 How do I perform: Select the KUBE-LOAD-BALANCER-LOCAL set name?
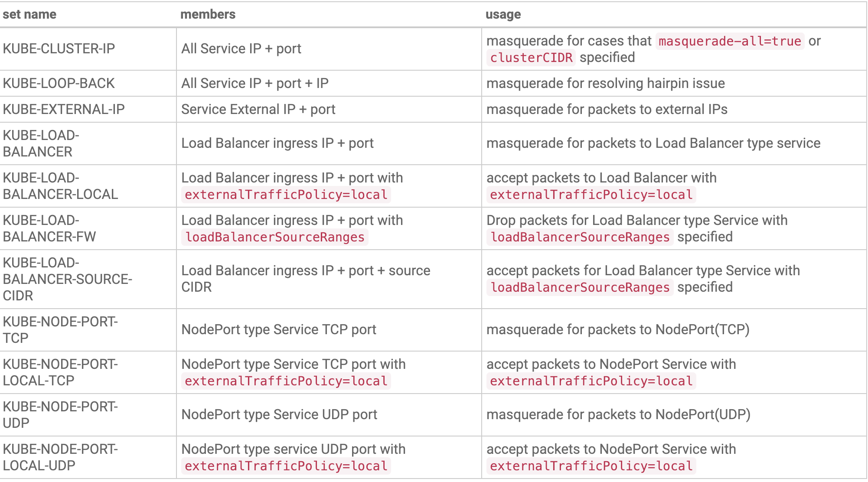pyautogui.click(x=60, y=186)
